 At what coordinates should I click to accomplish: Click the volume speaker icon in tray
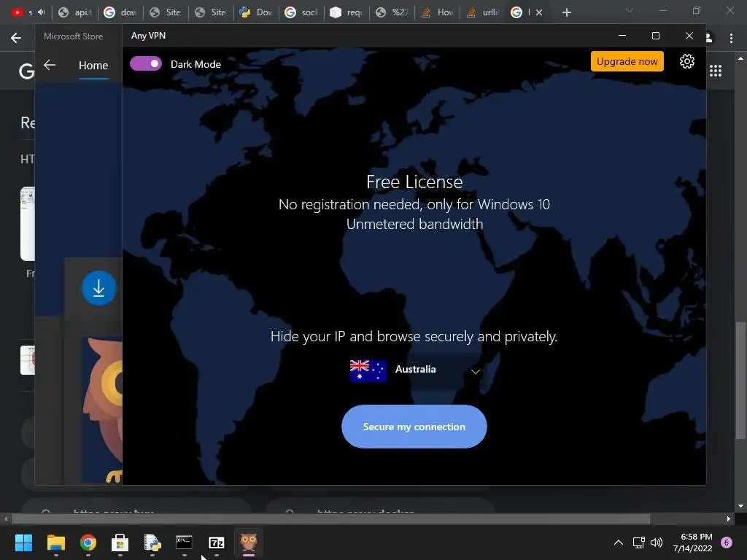click(x=657, y=542)
